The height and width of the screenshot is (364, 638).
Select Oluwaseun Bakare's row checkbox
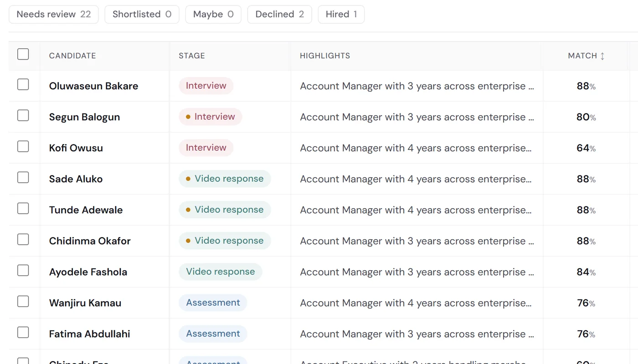tap(23, 85)
